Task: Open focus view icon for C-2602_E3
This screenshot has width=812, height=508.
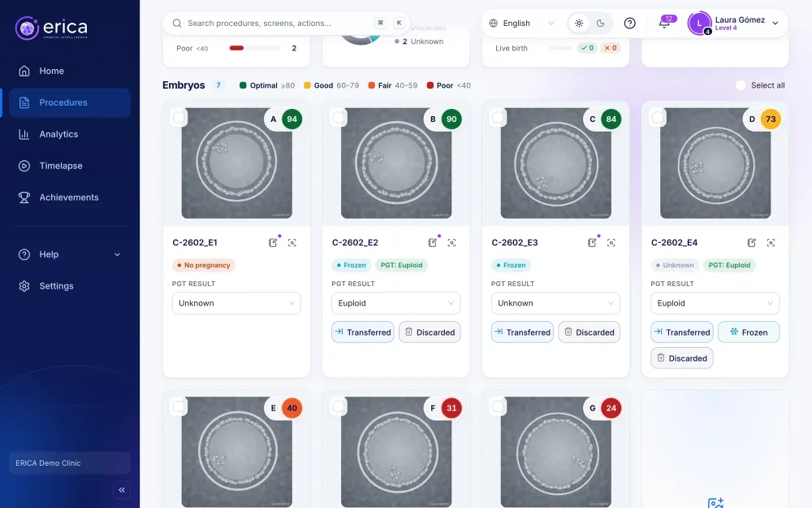Action: [x=611, y=242]
